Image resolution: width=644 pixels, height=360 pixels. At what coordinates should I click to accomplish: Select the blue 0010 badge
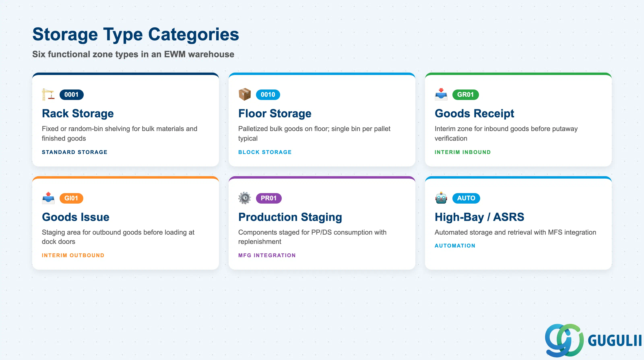coord(268,95)
